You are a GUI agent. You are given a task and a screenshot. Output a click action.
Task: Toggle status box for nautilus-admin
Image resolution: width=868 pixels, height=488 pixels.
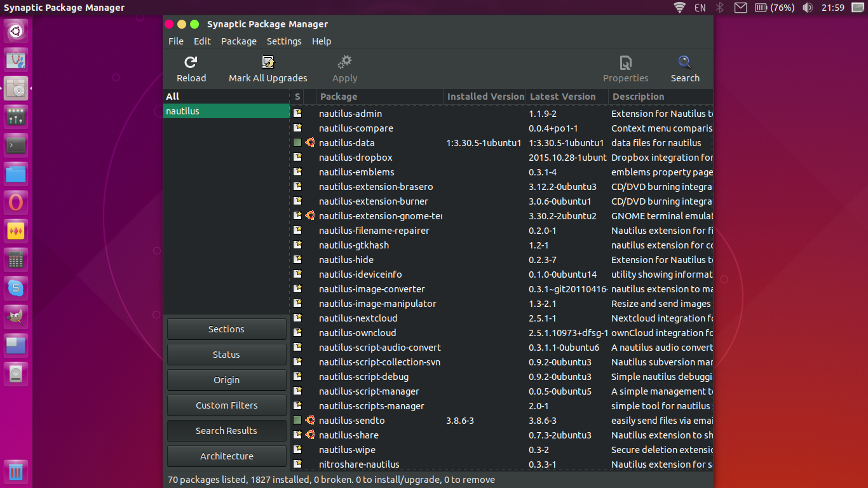pos(297,114)
